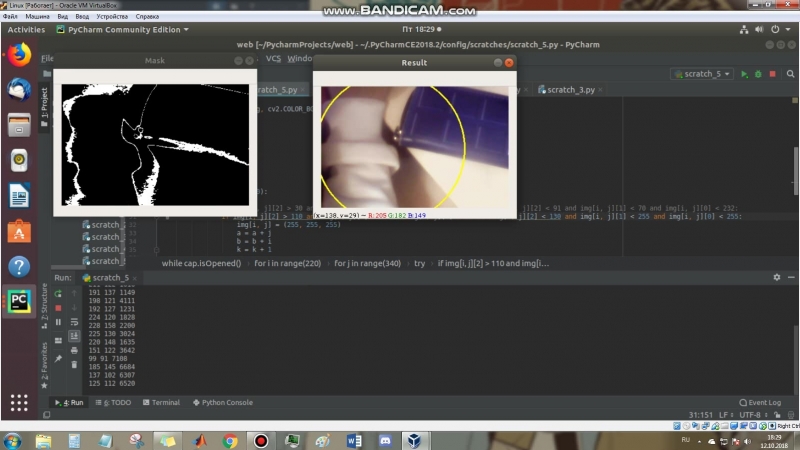Click the editor vertical scrollbar
This screenshot has height=450, width=800.
point(796,173)
